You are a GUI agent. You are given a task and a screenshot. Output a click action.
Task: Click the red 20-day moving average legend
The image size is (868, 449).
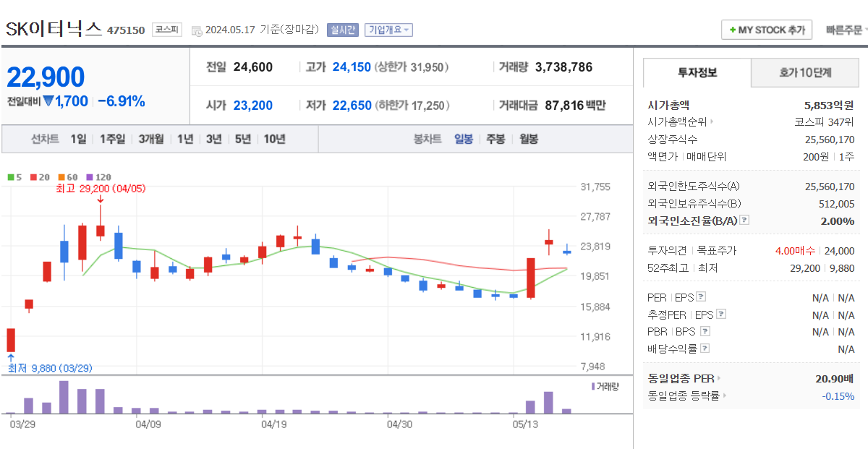point(39,177)
